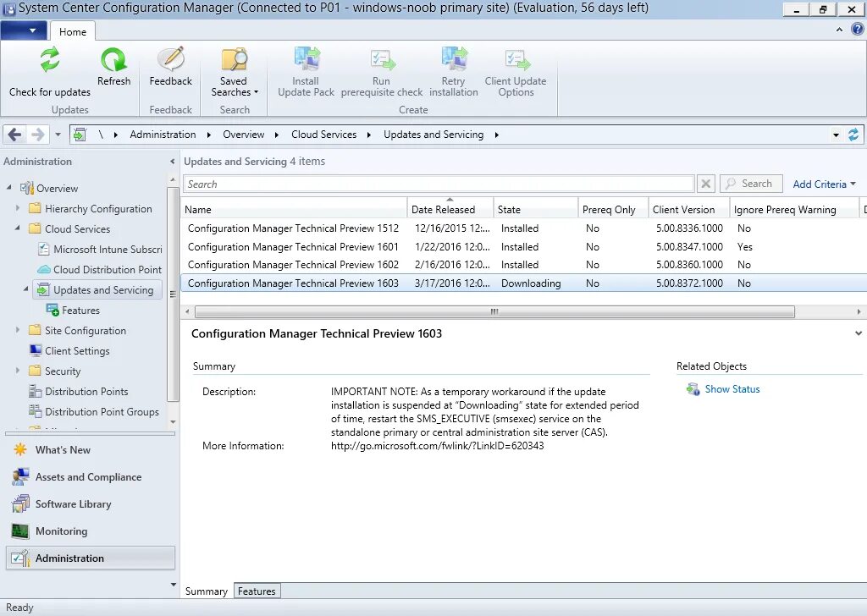The height and width of the screenshot is (616, 867).
Task: Switch to the Summary details tab
Action: point(207,591)
